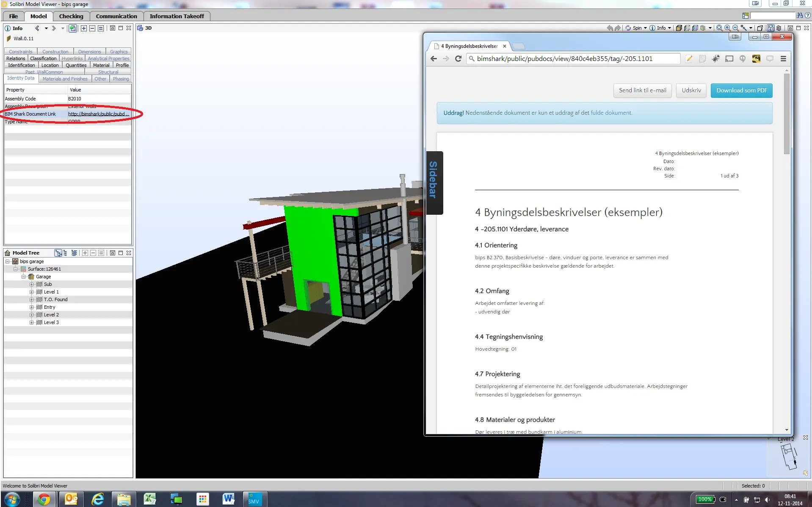Open the Location tab in Info panel
This screenshot has height=507, width=812.
(x=50, y=65)
